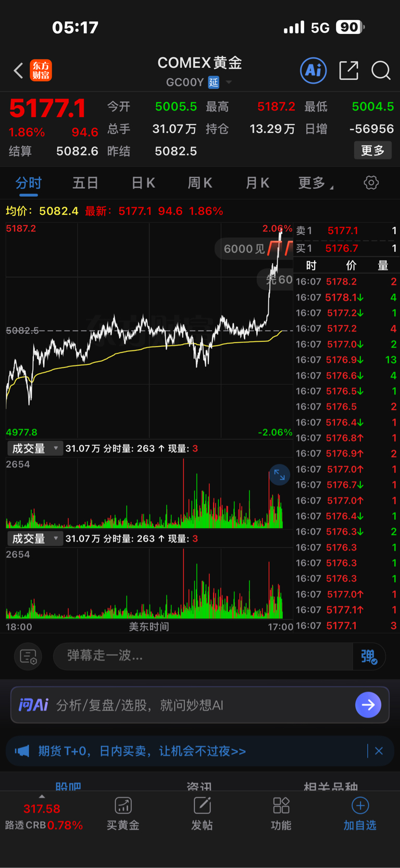Image resolution: width=400 pixels, height=868 pixels.
Task: Open the first 成交量 indicator dropdown
Action: pos(35,448)
